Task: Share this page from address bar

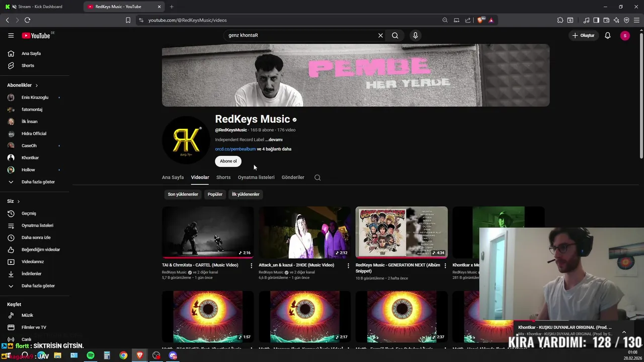Action: tap(468, 20)
